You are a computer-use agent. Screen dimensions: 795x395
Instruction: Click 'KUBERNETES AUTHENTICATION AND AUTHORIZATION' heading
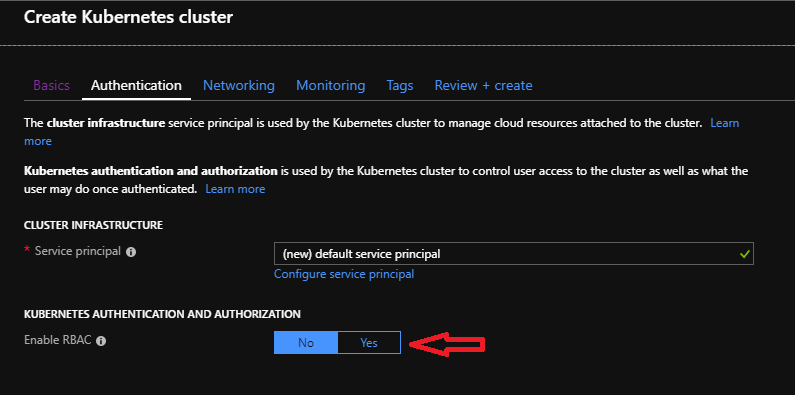click(162, 314)
